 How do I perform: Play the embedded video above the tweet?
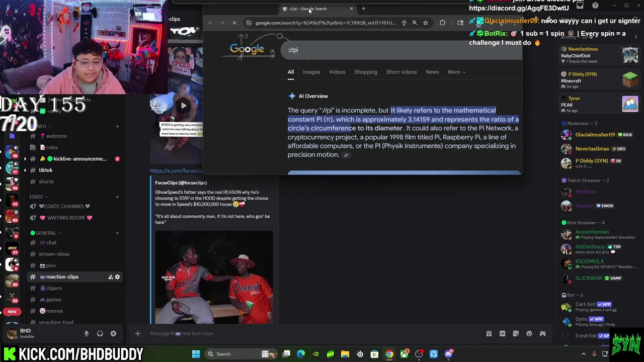coord(184,105)
